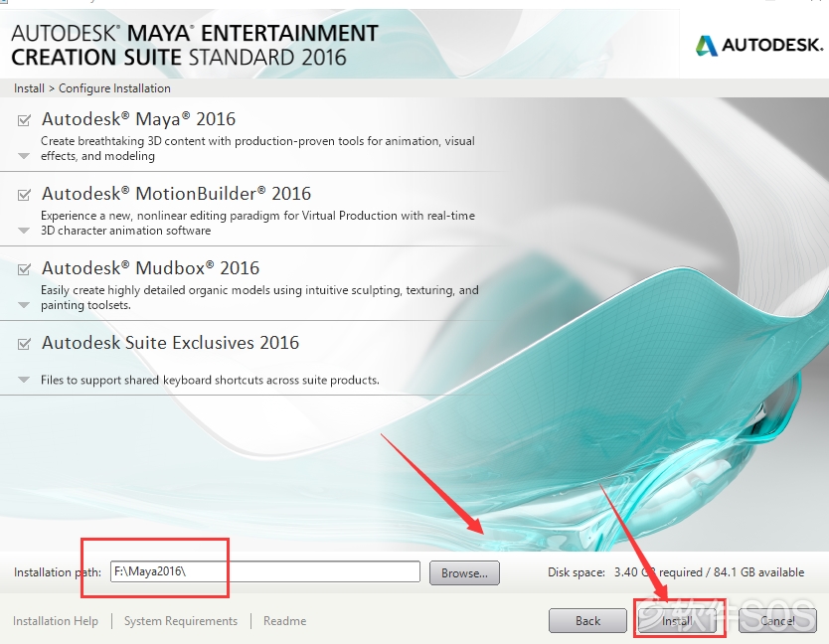This screenshot has height=644, width=829.
Task: Uncheck Autodesk Suite Exclusives 2016 checkbox
Action: point(24,344)
